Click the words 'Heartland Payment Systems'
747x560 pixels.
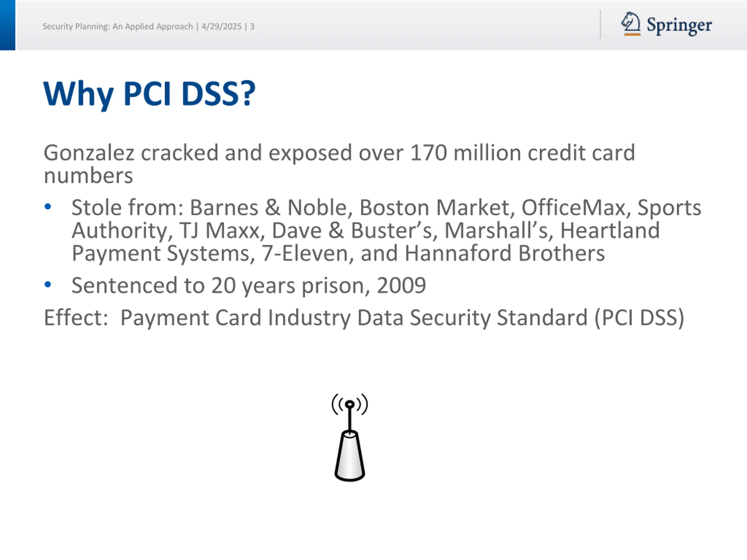(610, 230)
